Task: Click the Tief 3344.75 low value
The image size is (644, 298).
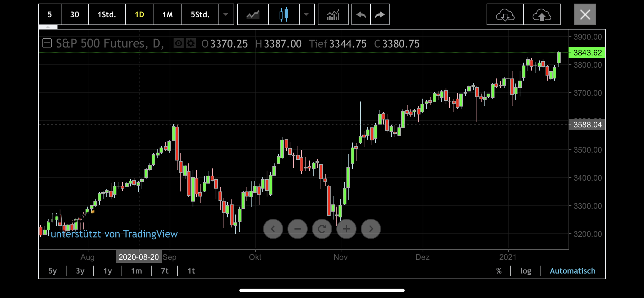Action: click(338, 44)
